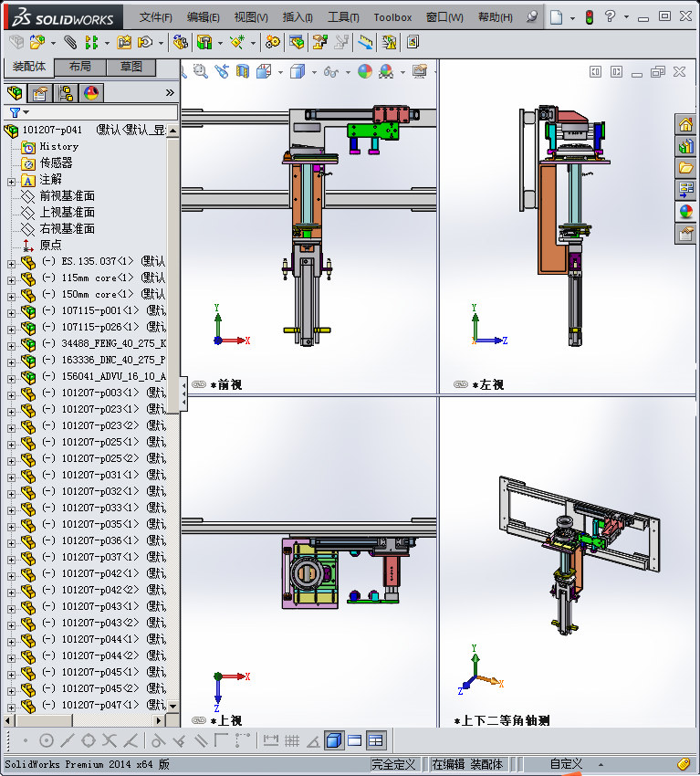Click the Clearance Verification warning icon
Screen dimensions: 700x776
click(x=389, y=43)
